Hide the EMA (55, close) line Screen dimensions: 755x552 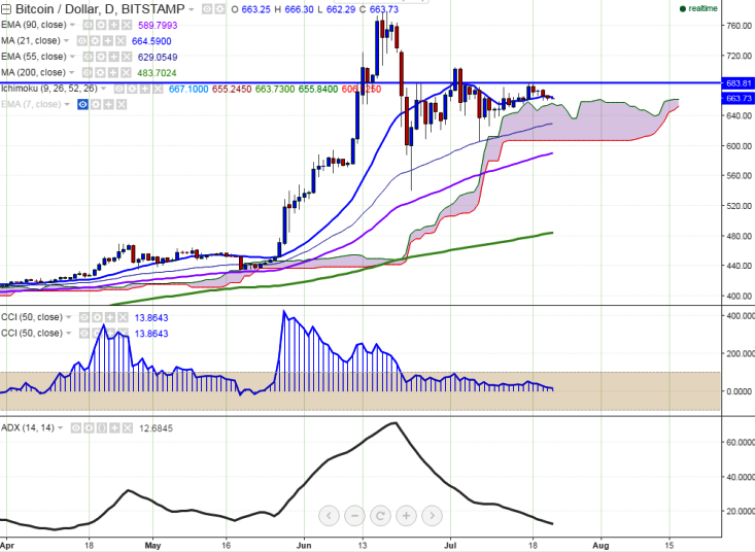pos(88,57)
